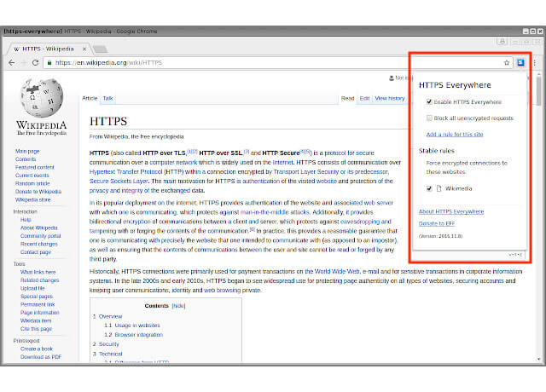Screen dimensions: 546x392
Task: Click Add a rule for this site
Action: click(455, 134)
